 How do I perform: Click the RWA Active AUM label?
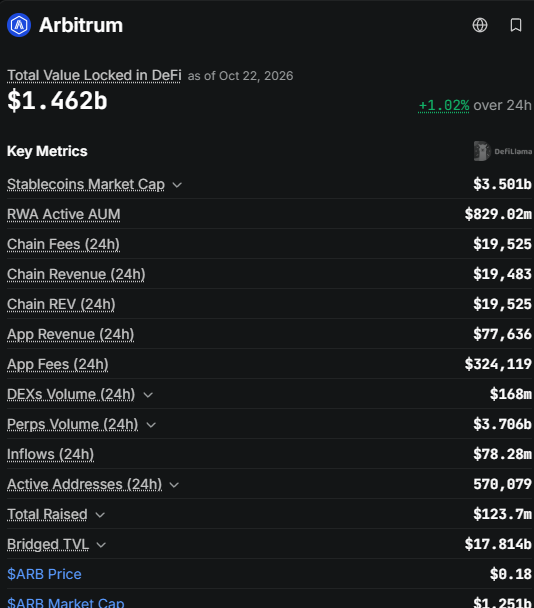point(64,214)
